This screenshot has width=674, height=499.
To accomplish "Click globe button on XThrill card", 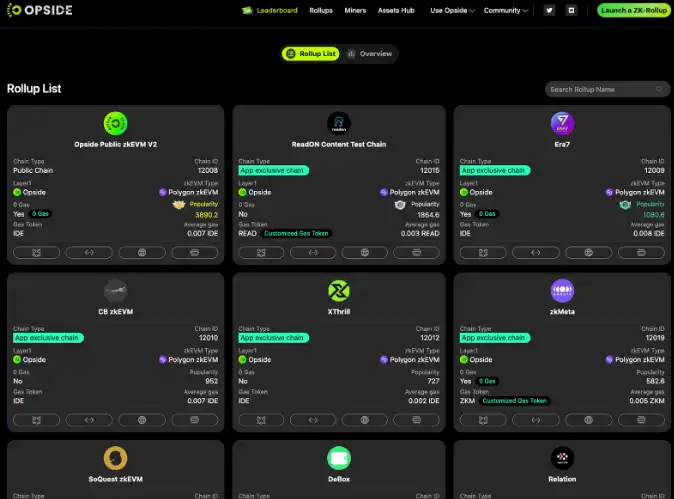I will tap(365, 420).
